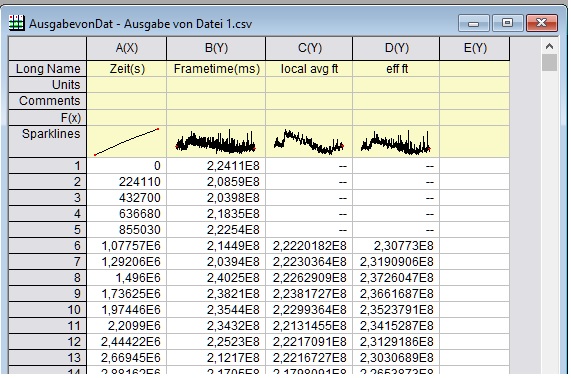Click the eff ft long name cell
Viewport: 571px width, 378px height.
coord(396,68)
